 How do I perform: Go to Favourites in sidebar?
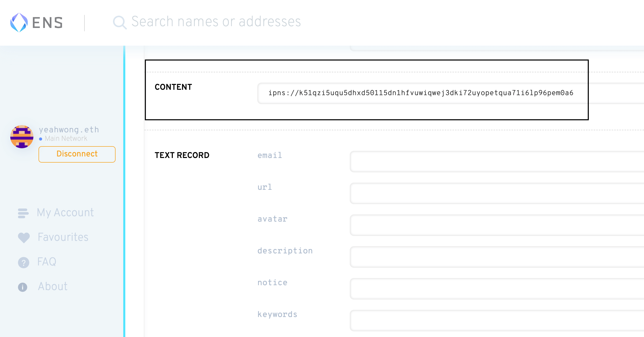point(63,237)
